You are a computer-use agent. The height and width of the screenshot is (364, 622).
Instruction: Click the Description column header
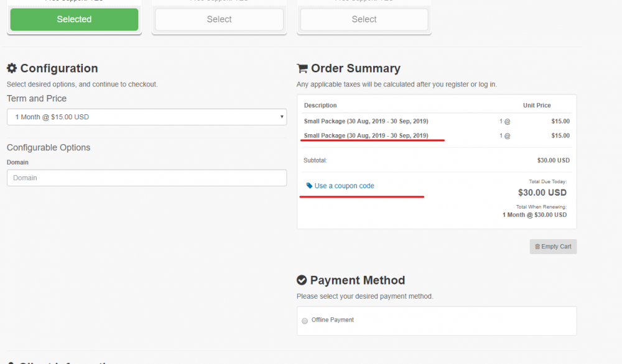320,106
